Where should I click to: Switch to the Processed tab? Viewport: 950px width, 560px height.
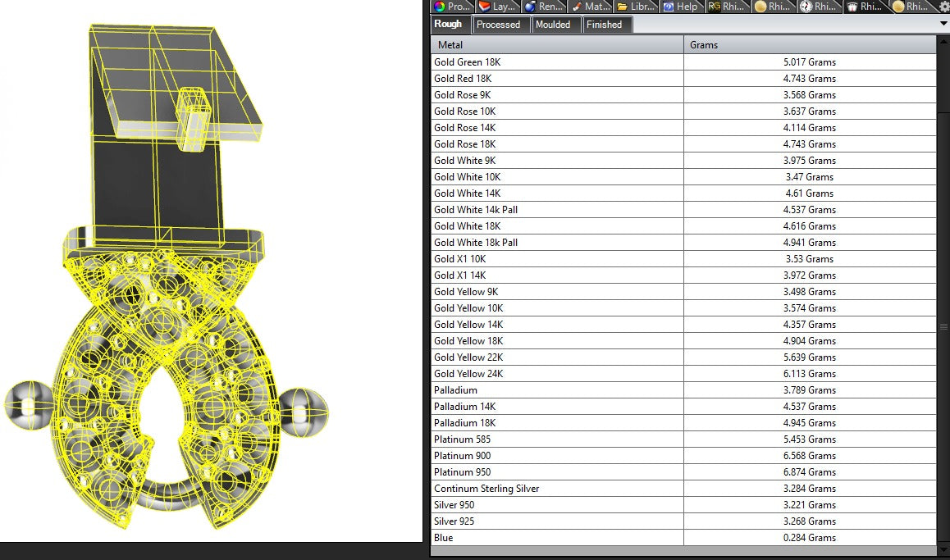[498, 25]
